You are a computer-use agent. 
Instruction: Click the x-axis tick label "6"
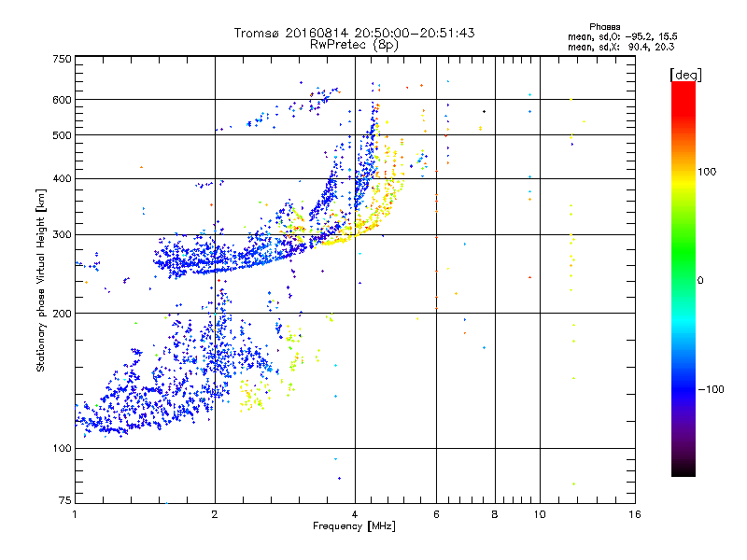pos(436,514)
